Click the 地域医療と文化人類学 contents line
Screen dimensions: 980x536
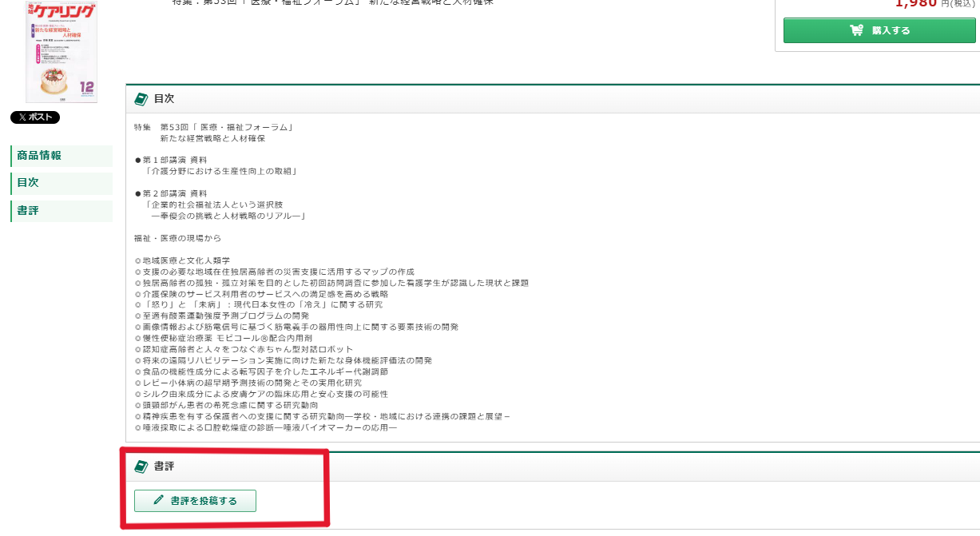(x=185, y=260)
